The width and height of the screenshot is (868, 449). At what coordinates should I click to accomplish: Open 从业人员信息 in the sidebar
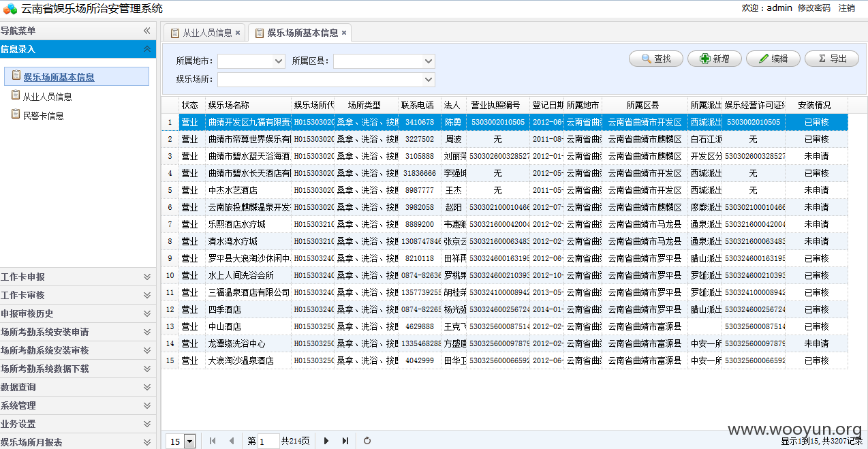(47, 97)
